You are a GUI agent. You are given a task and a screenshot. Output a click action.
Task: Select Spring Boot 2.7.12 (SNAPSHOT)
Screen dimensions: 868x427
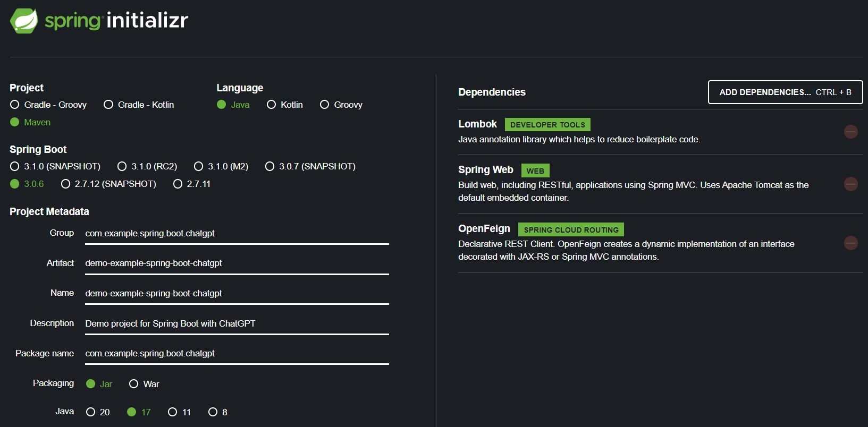pyautogui.click(x=108, y=184)
